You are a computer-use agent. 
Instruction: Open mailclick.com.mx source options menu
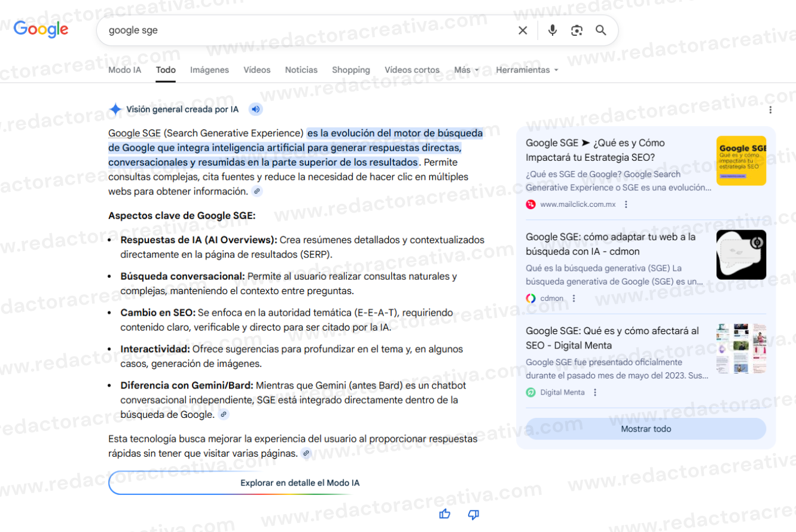click(x=626, y=204)
